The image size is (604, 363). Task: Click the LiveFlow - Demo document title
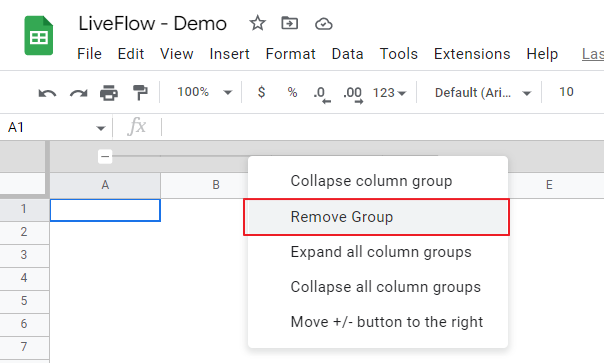(153, 24)
